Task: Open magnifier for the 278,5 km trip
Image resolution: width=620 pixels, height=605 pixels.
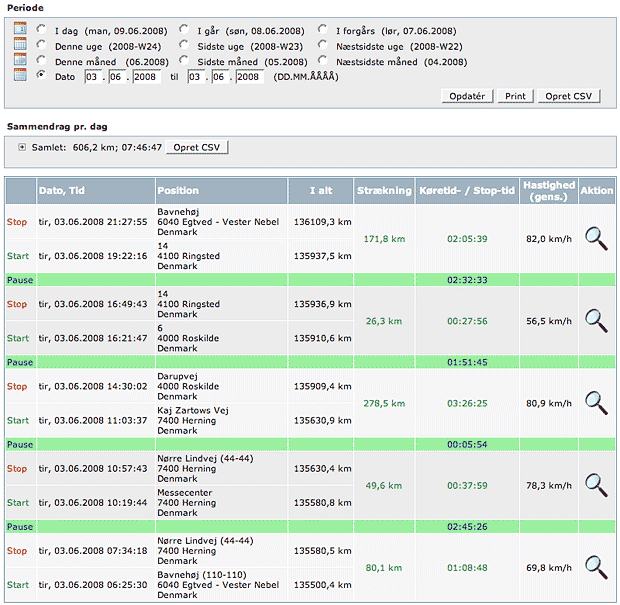Action: tap(596, 403)
